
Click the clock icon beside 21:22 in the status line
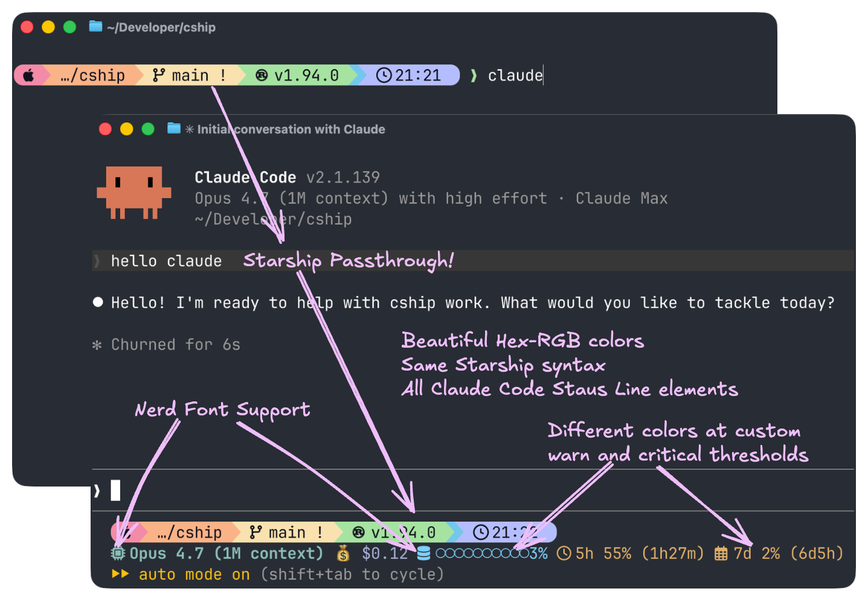pyautogui.click(x=481, y=532)
